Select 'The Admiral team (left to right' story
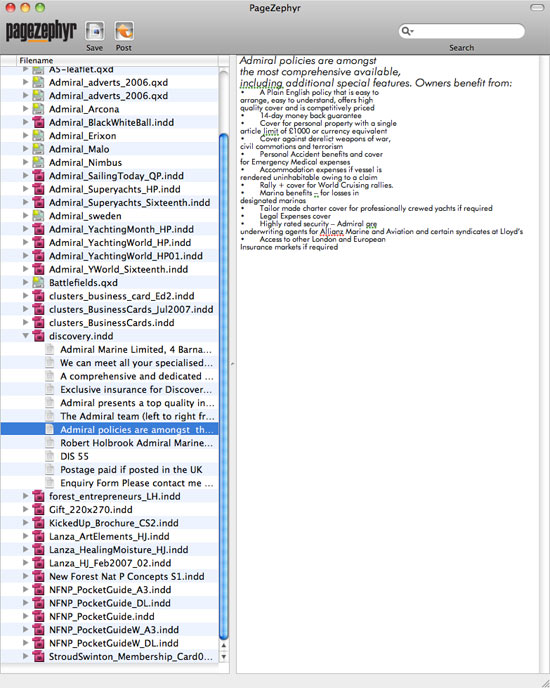Screen dimensions: 550x688 point(109,416)
